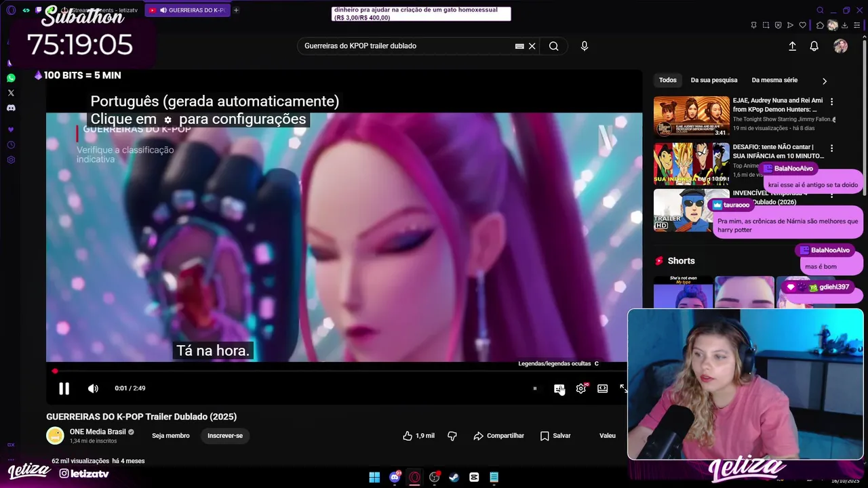The height and width of the screenshot is (488, 868).
Task: Open Opera menu logo button
Action: [10, 10]
